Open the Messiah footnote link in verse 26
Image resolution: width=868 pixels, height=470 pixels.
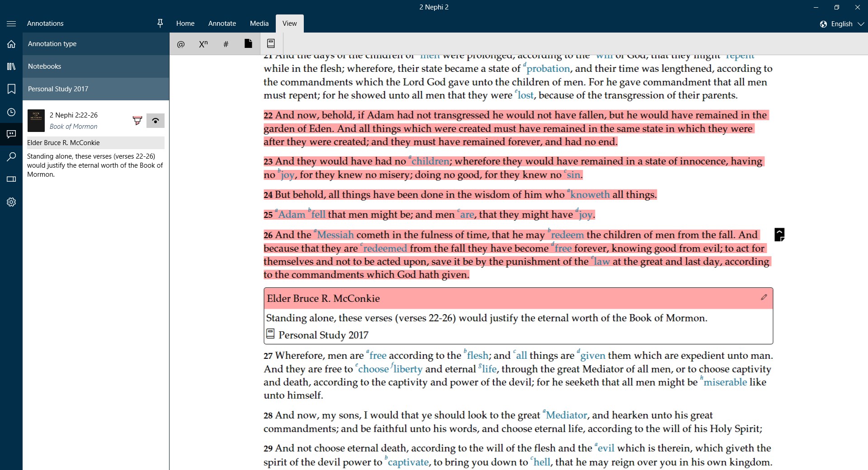tap(335, 235)
